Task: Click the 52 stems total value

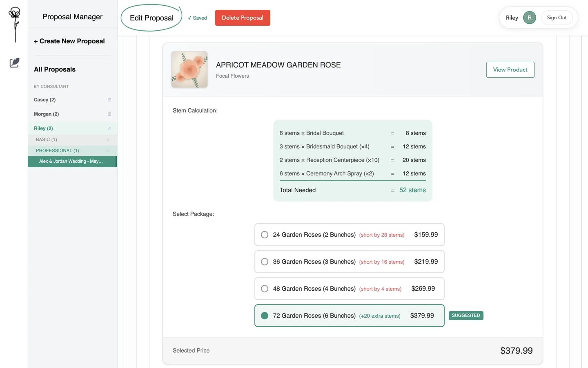Action: click(412, 190)
